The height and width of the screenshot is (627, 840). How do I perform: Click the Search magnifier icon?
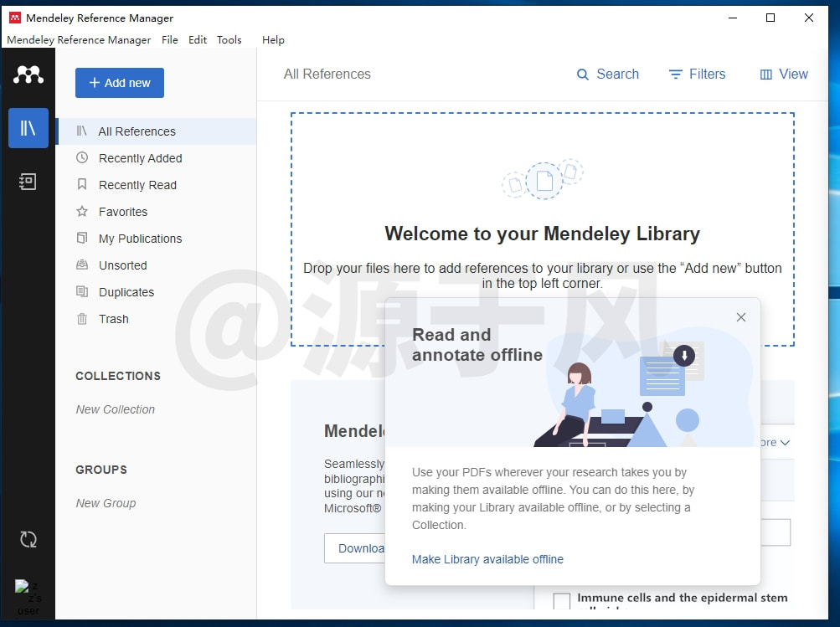click(582, 75)
